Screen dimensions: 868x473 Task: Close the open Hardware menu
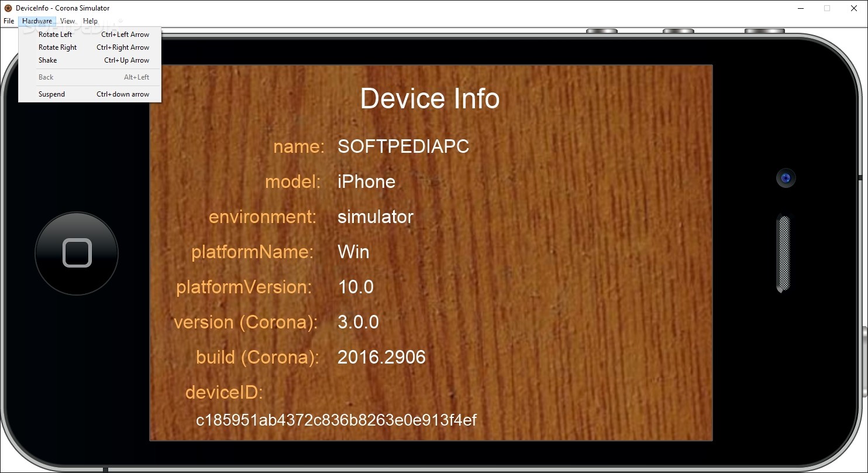37,21
